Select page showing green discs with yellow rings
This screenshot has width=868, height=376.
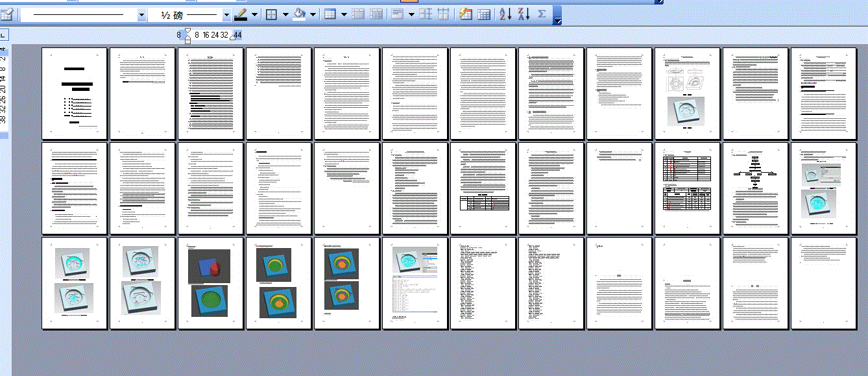(279, 283)
